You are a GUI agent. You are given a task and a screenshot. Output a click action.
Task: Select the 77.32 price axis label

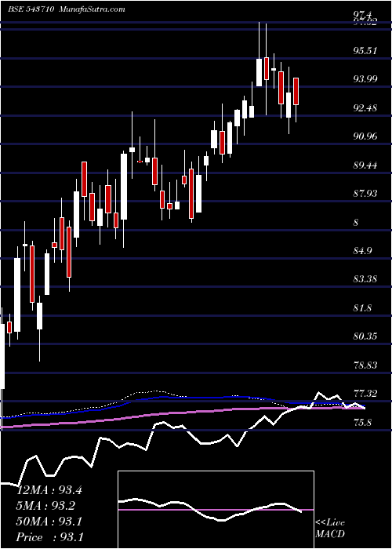(x=365, y=394)
